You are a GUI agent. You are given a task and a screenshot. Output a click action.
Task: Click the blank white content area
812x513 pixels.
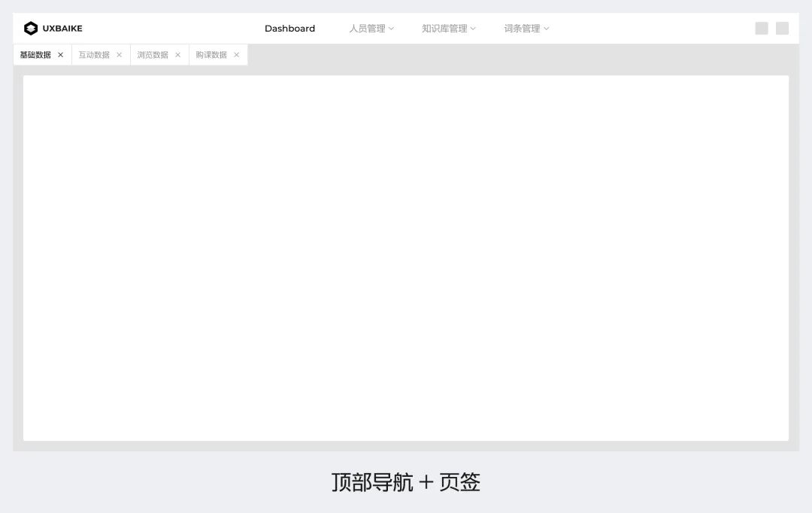pyautogui.click(x=406, y=256)
